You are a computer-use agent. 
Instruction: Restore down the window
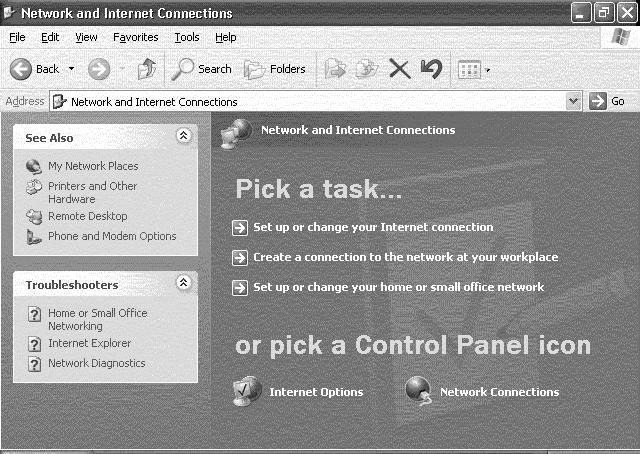click(x=604, y=13)
